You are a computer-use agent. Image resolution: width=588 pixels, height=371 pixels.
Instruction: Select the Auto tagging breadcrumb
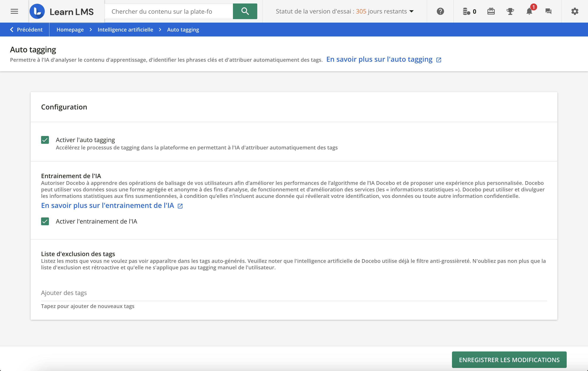[x=183, y=30]
